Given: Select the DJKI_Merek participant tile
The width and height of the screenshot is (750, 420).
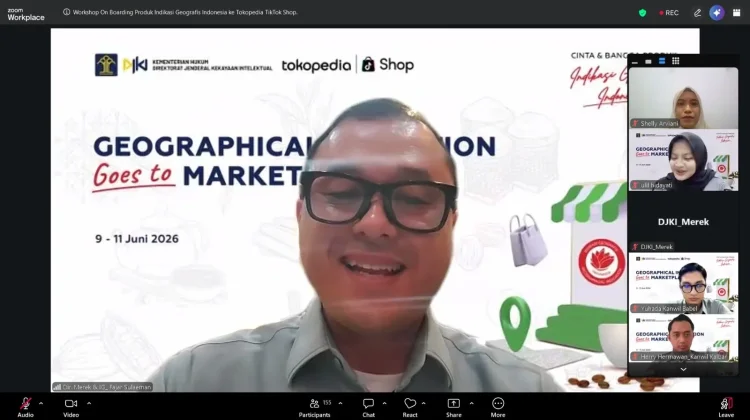Looking at the screenshot, I should (683, 221).
